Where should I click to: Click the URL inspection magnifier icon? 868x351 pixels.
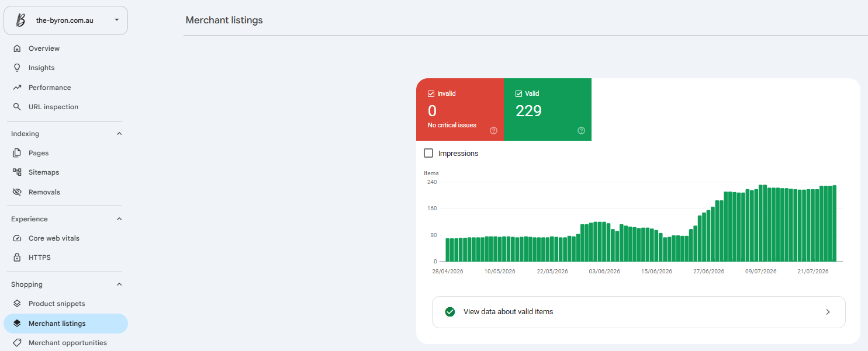point(17,107)
